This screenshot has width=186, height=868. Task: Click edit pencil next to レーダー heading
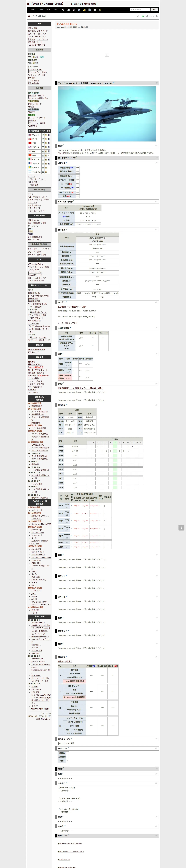[66, 302]
